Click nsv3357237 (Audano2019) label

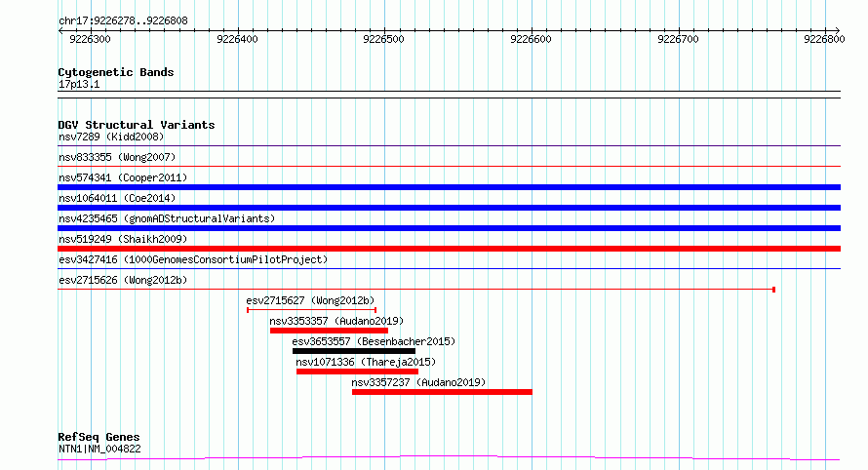tap(418, 382)
